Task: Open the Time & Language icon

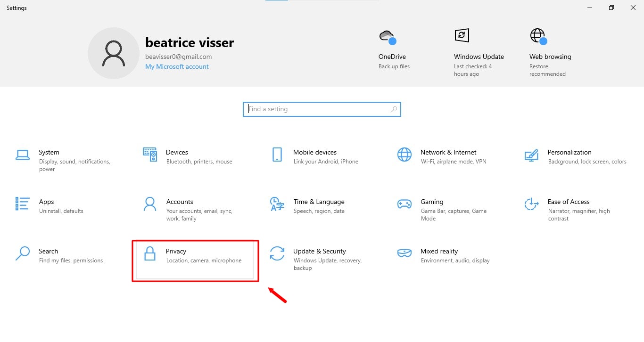Action: point(277,204)
